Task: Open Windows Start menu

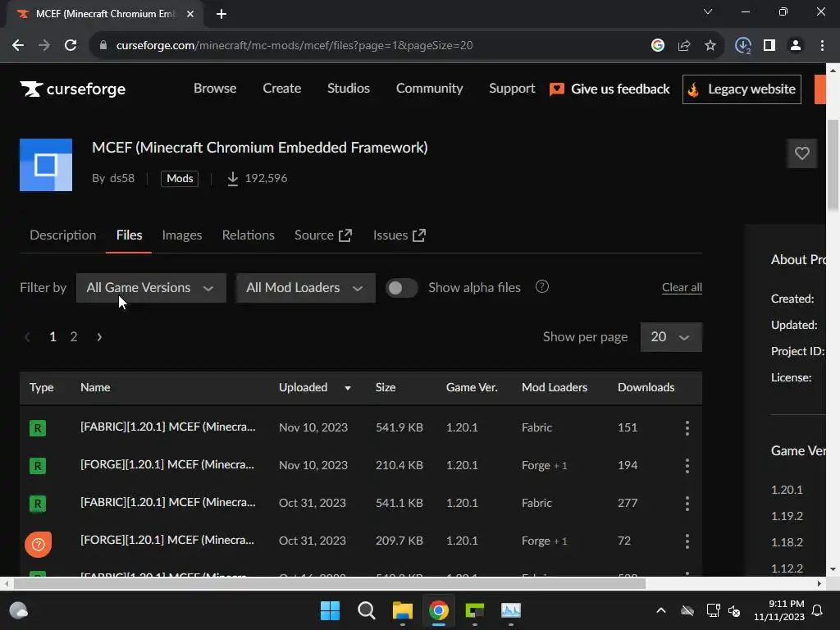Action: [x=330, y=610]
